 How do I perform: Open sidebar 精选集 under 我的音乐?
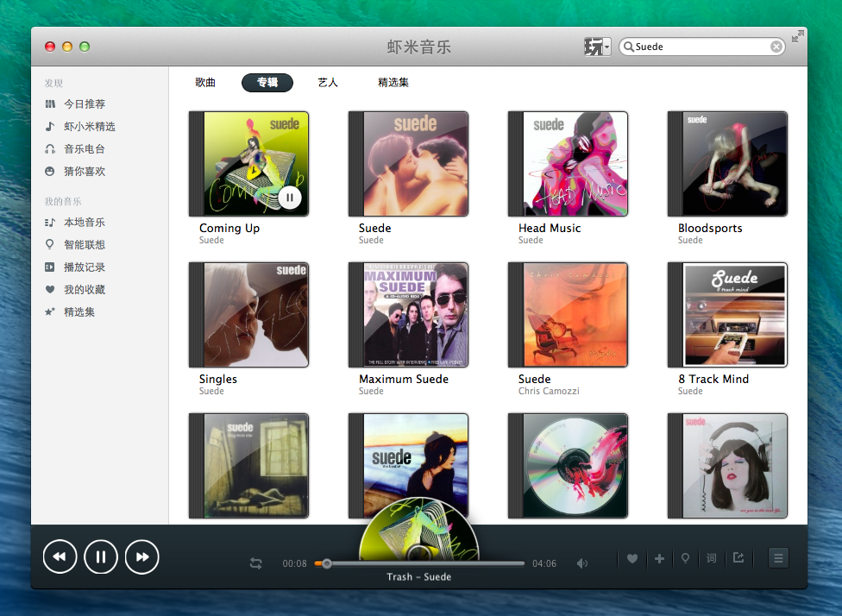pyautogui.click(x=70, y=312)
